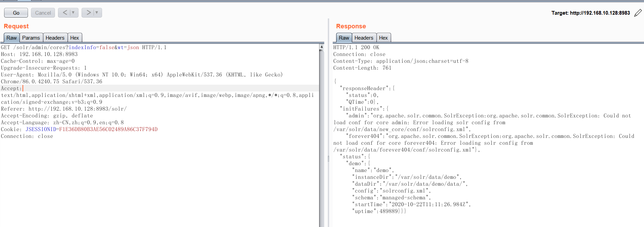This screenshot has width=644, height=227.
Task: Click the HTTP/1.1 200 OK status line
Action: pos(356,47)
